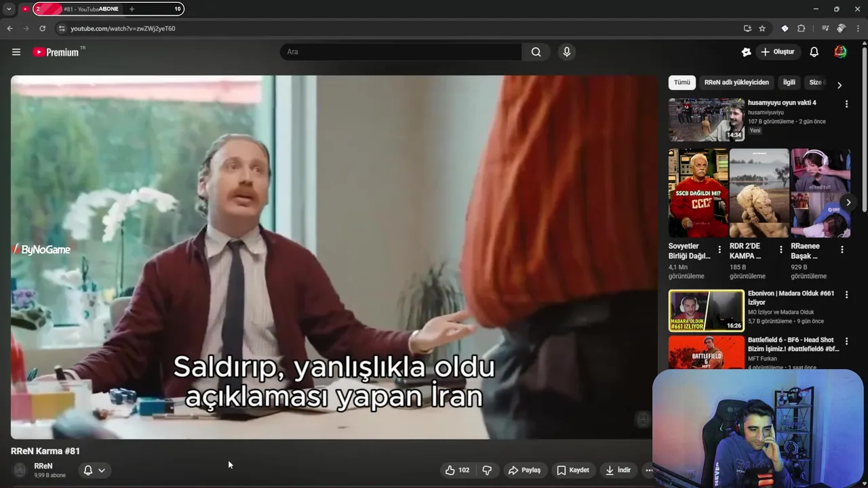Open a new browser tab with plus

point(132,9)
